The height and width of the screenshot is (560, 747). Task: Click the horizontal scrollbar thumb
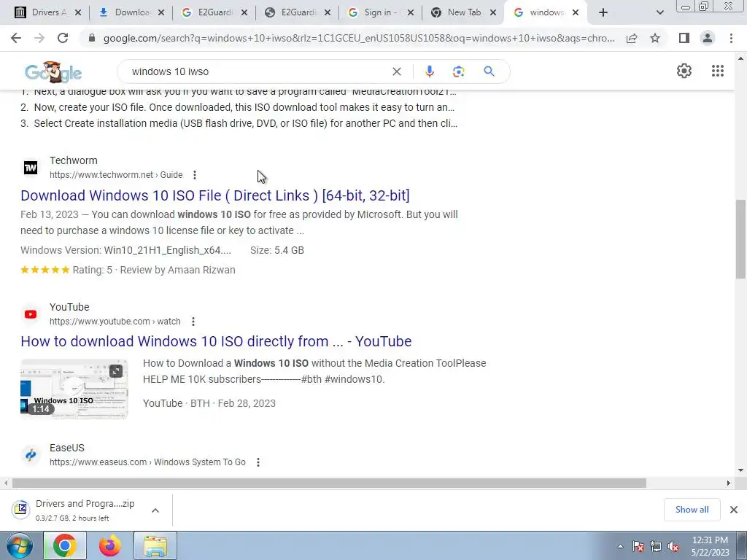coord(329,483)
